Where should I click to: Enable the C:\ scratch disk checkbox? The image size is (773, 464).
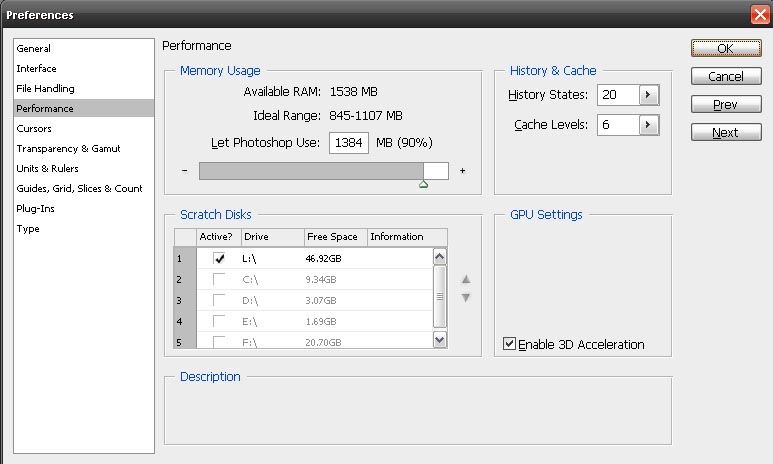tap(219, 279)
